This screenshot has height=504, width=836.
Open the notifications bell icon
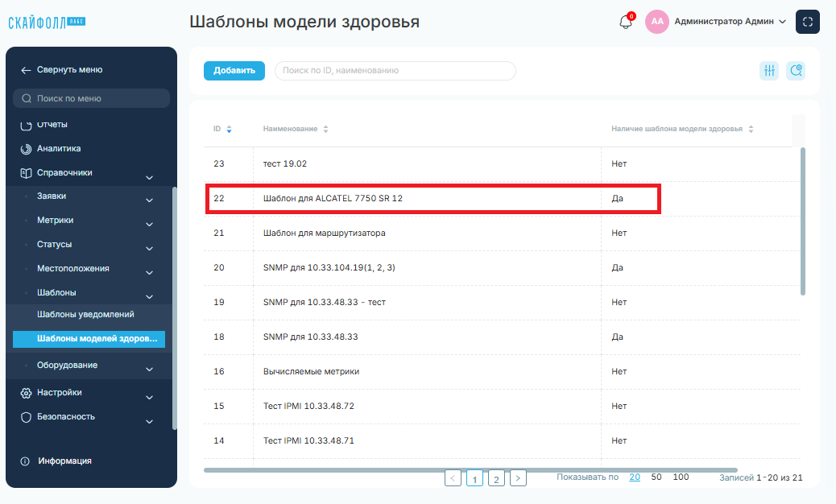point(626,23)
